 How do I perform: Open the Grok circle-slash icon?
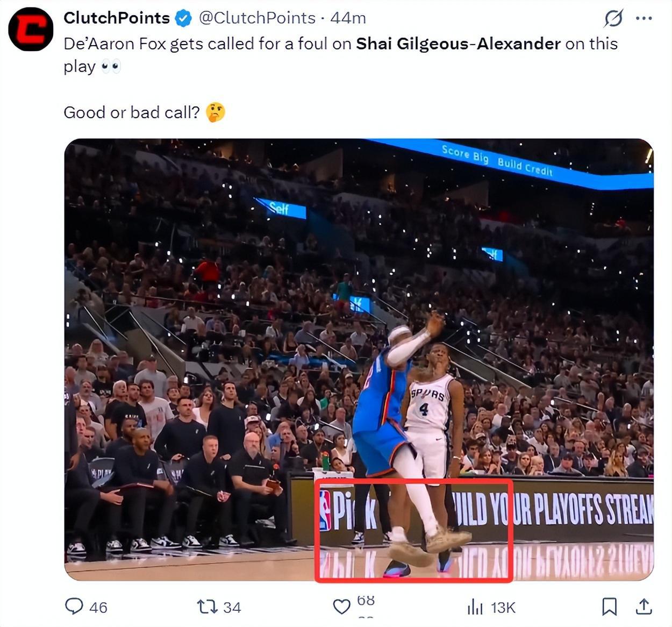click(613, 18)
